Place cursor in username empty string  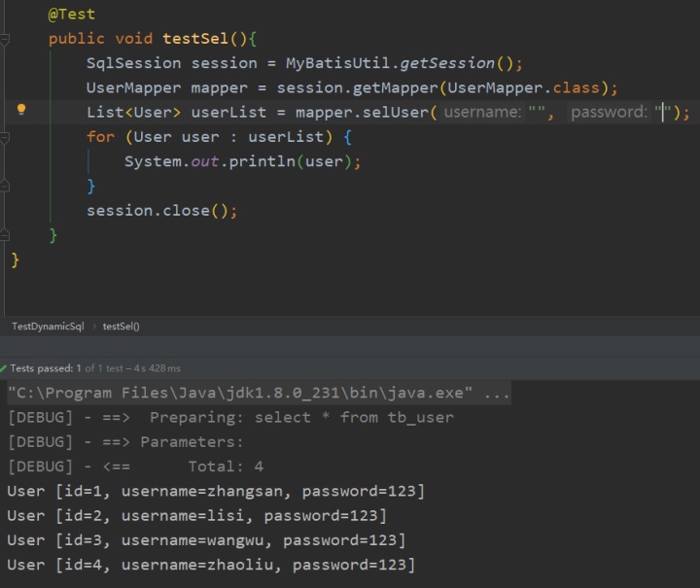[537, 112]
